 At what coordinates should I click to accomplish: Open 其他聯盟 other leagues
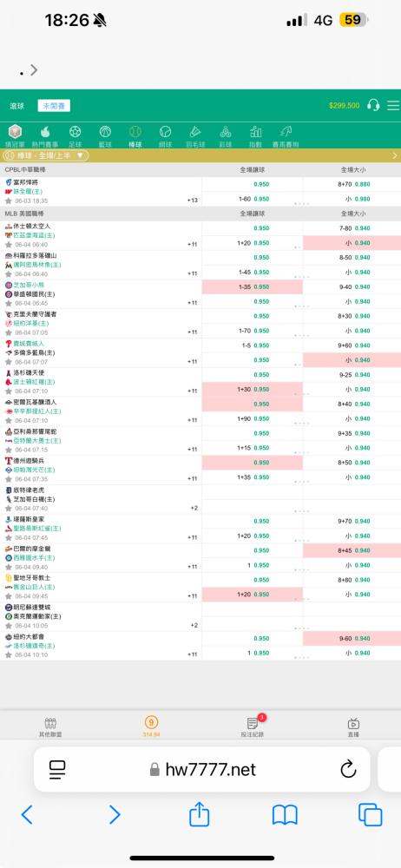(51, 727)
